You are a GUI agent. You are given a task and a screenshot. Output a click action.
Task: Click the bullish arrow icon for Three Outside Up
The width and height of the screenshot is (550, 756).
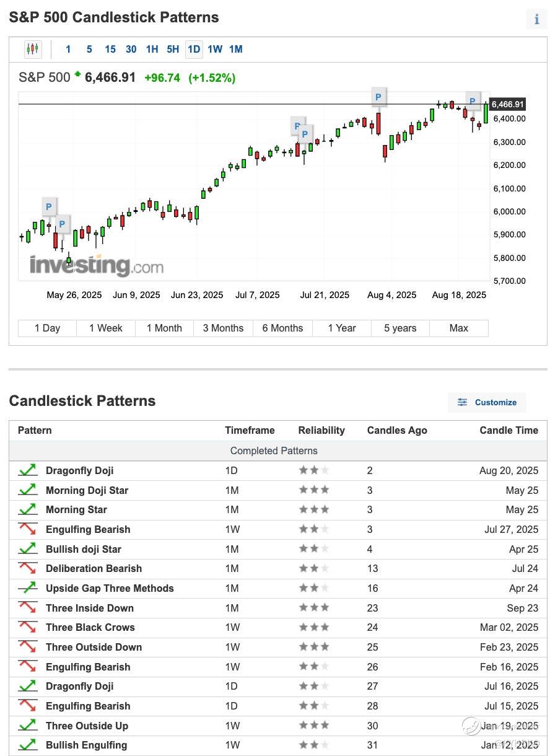coord(27,726)
